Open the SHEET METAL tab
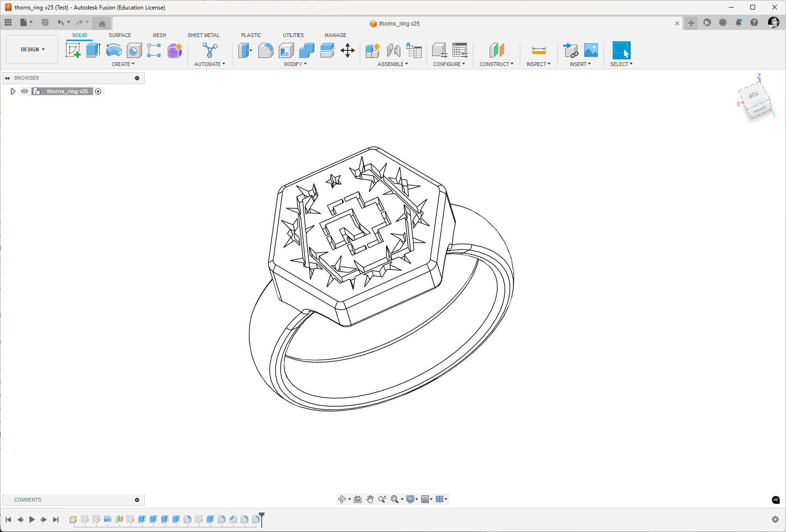The image size is (786, 532). pos(204,35)
